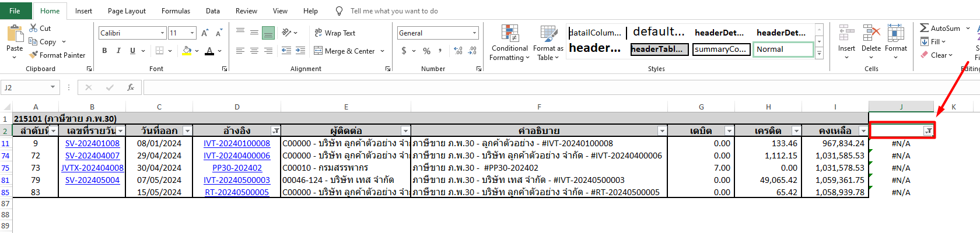This screenshot has height=233, width=980.
Task: Decrease indent
Action: point(286,51)
